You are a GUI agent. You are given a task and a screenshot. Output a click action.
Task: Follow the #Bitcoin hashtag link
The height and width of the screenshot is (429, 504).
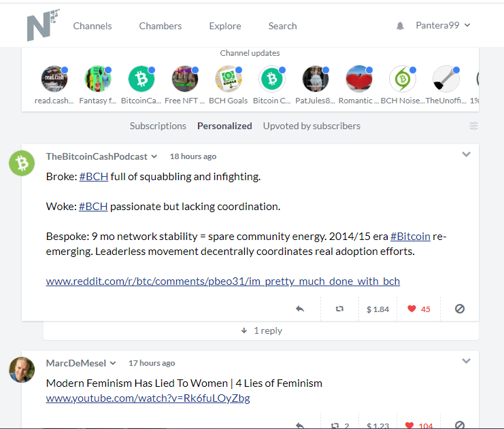(x=410, y=236)
